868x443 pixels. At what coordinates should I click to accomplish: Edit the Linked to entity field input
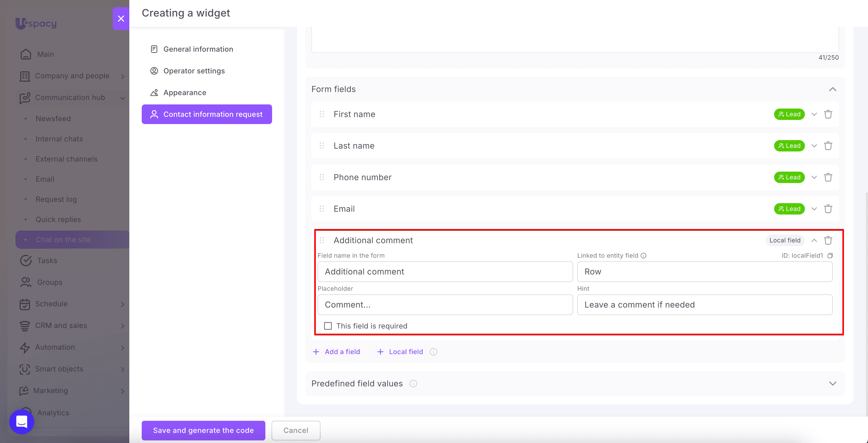click(x=705, y=272)
